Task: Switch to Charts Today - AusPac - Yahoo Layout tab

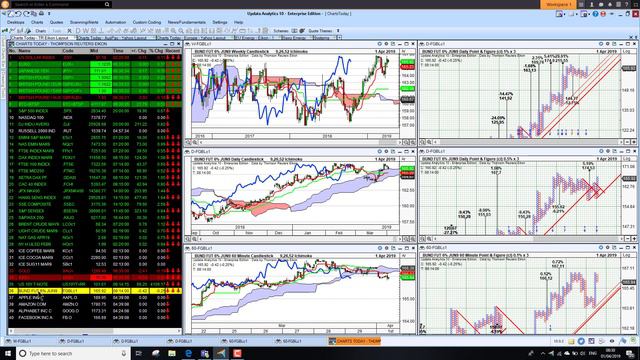Action: pos(116,38)
